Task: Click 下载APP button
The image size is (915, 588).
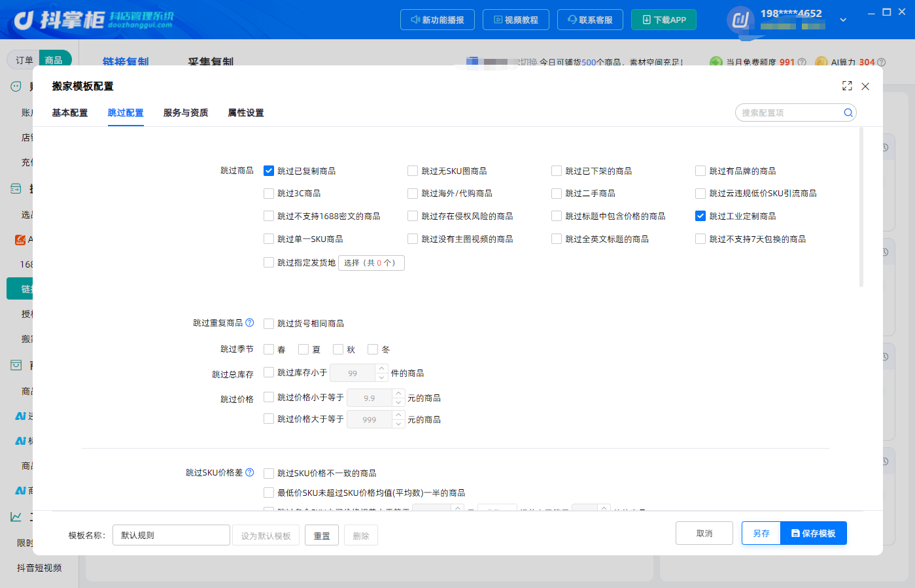Action: pos(664,20)
